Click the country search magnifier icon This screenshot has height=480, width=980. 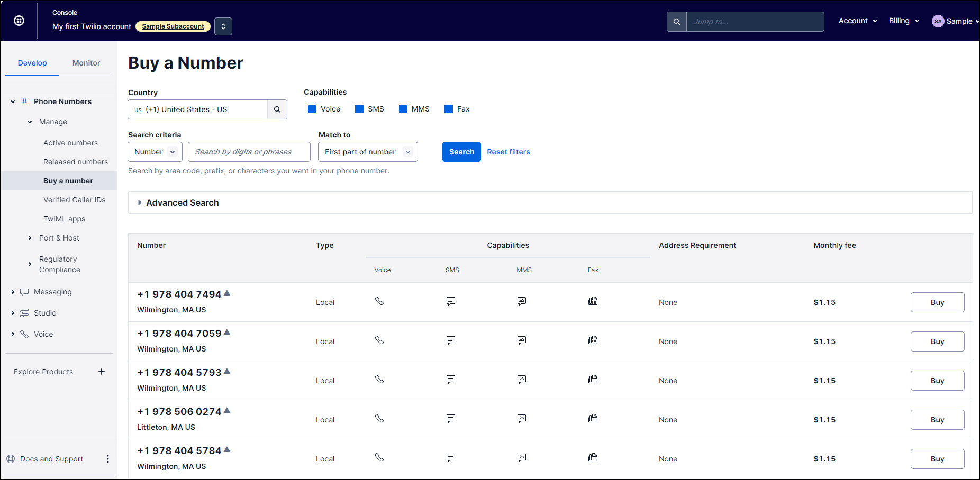tap(277, 109)
